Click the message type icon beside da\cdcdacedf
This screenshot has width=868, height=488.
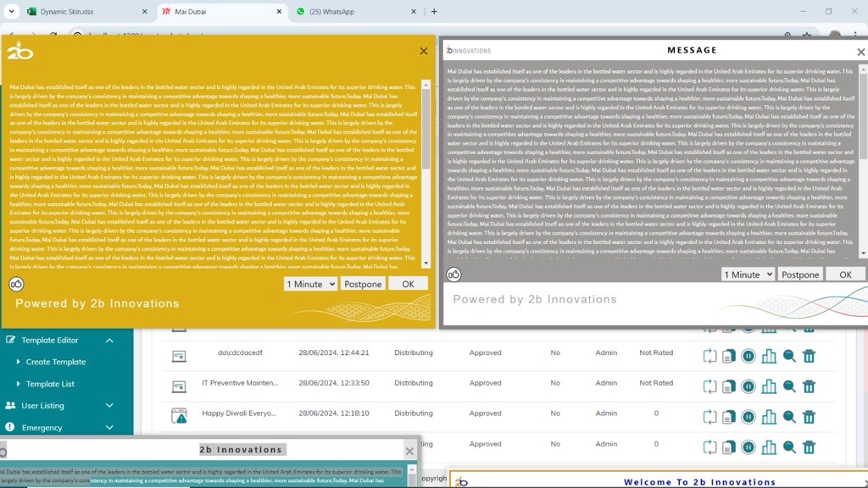[x=179, y=357]
